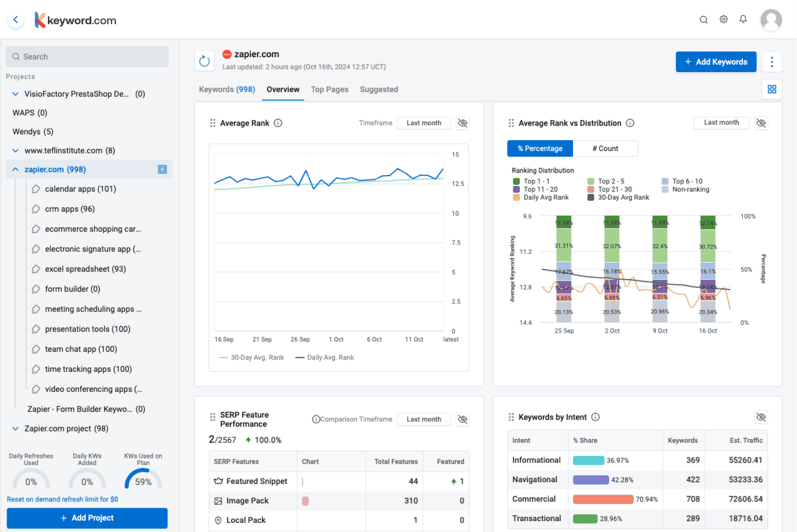Collapse zapier.com project chevron
Screen dimensions: 797x532
coord(15,169)
